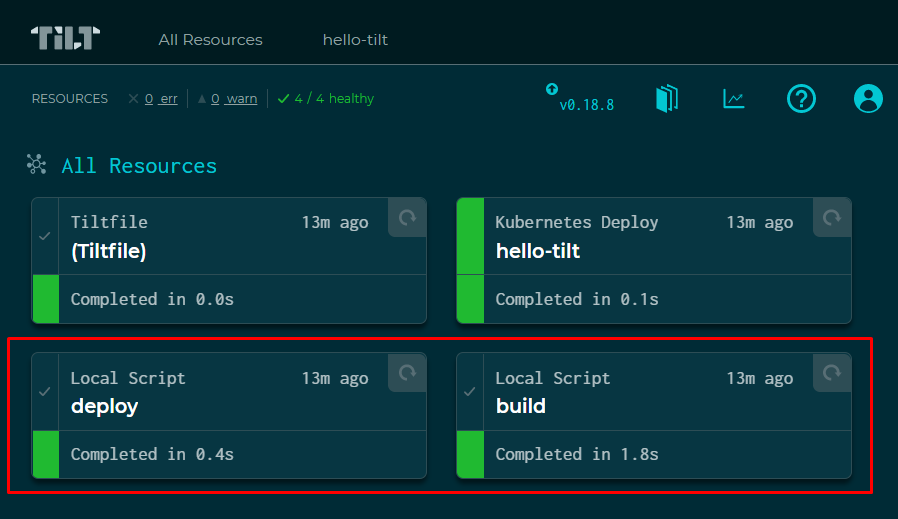Click green build status beside Completed in 0.4s
This screenshot has width=898, height=519.
point(46,454)
